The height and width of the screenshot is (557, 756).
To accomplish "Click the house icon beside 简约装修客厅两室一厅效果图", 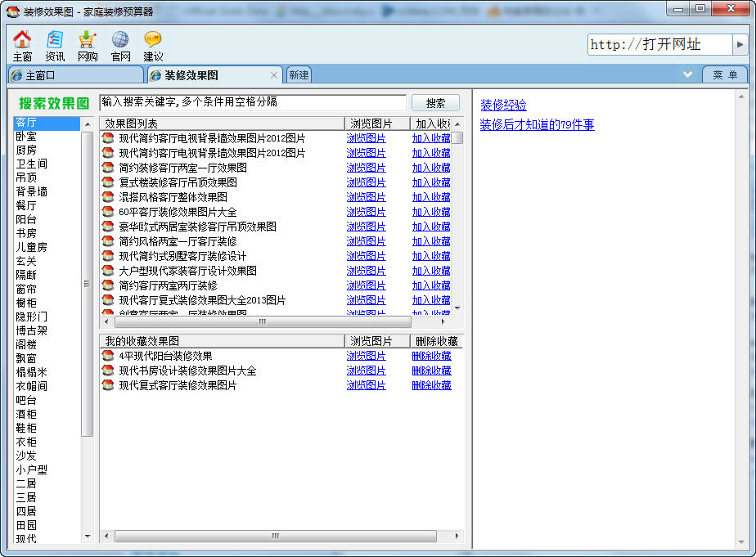I will pyautogui.click(x=108, y=168).
